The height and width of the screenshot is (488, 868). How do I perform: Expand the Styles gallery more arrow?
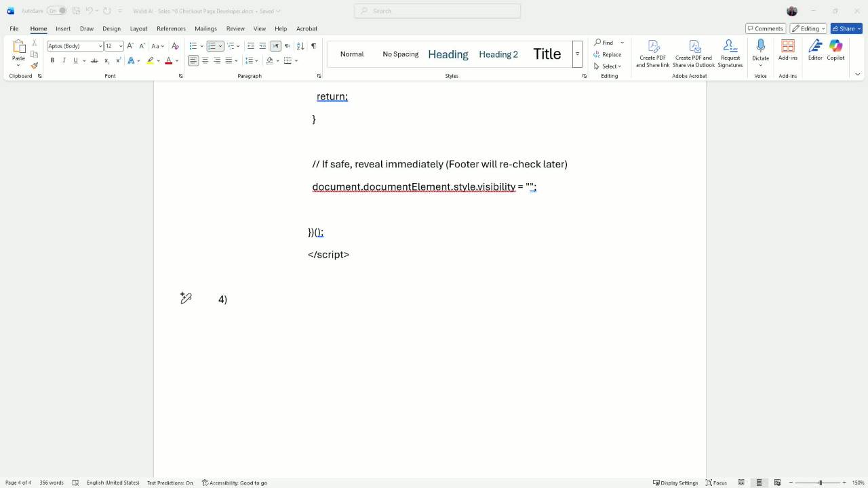pos(577,54)
